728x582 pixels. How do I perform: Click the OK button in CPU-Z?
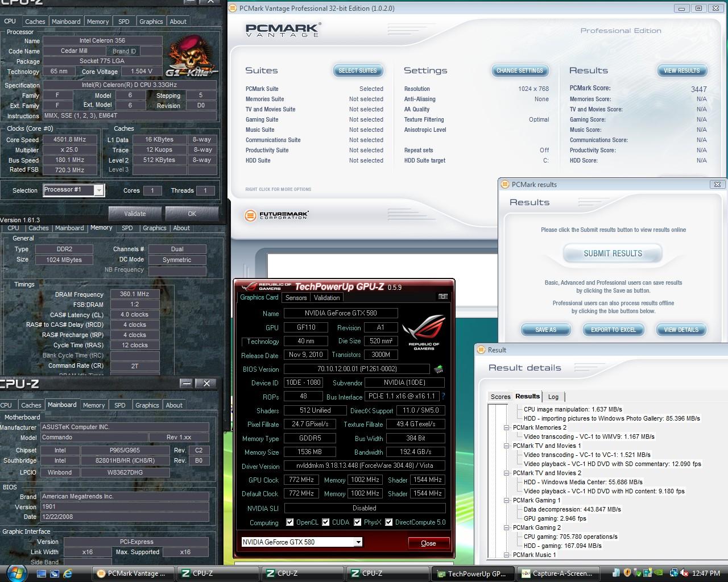tap(192, 214)
